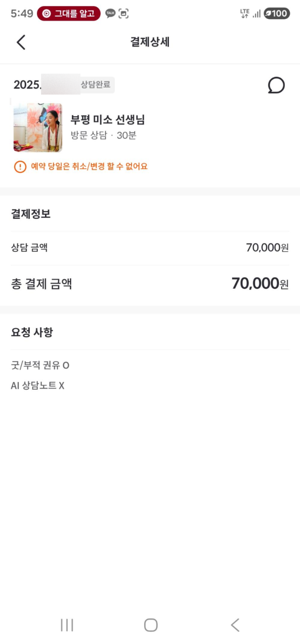Screen dimensions: 300x644
Task: Open the music playing status pill
Action: pyautogui.click(x=69, y=14)
